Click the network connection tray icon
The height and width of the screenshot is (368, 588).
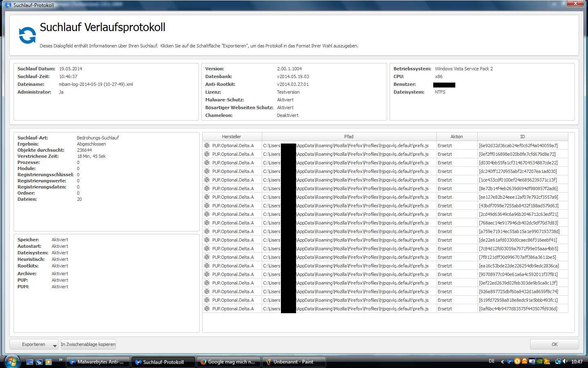pos(557,361)
